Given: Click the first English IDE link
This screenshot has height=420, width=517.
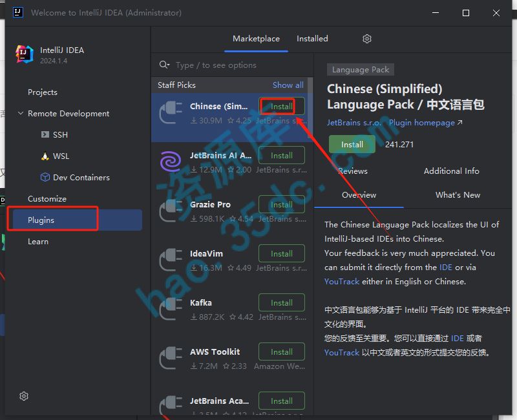Looking at the screenshot, I should coord(445,267).
